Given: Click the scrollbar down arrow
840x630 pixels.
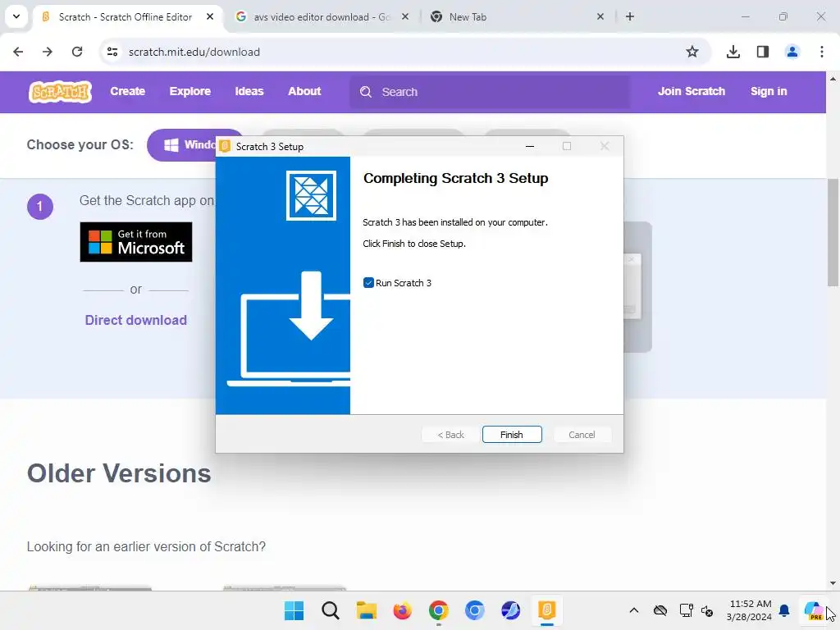Looking at the screenshot, I should 833,583.
